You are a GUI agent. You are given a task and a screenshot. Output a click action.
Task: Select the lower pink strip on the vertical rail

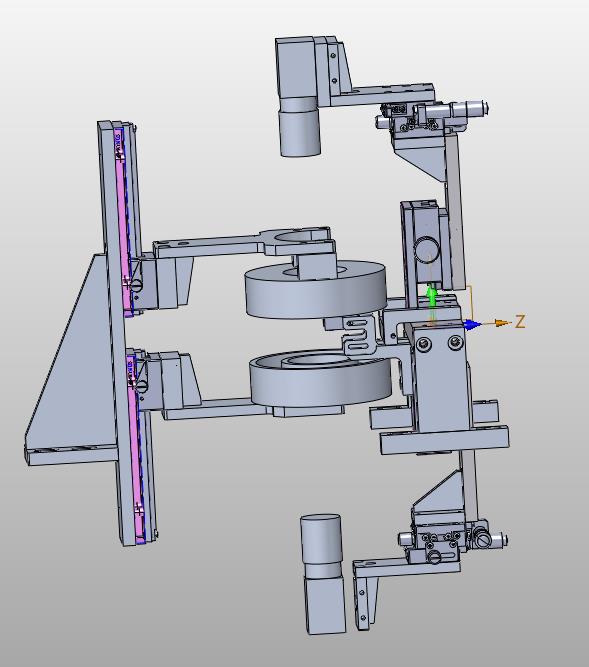(x=137, y=447)
